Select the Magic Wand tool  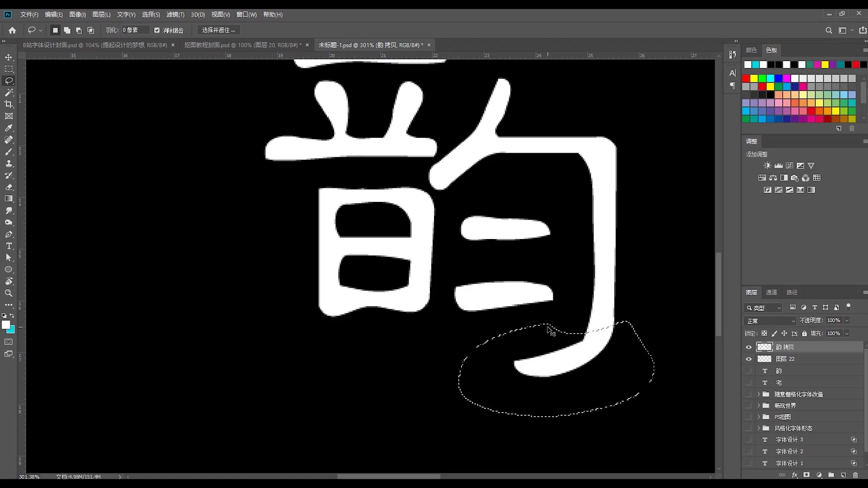pyautogui.click(x=9, y=93)
